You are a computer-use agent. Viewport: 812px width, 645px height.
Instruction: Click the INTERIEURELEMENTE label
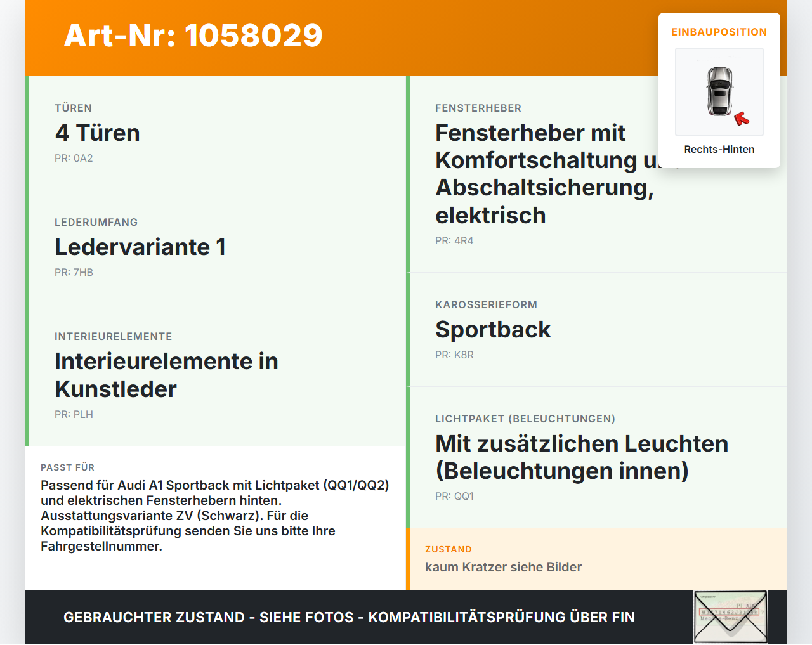114,336
